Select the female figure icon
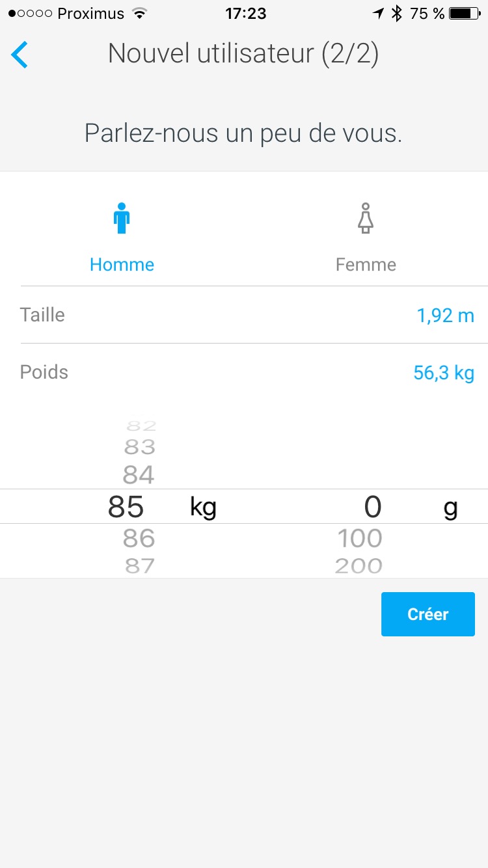Viewport: 488px width, 868px height. point(366,219)
